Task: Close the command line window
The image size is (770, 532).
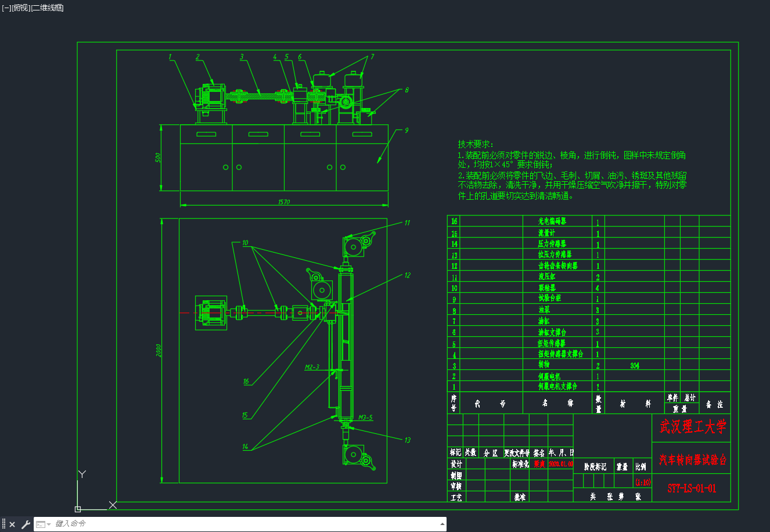Action: (12, 524)
